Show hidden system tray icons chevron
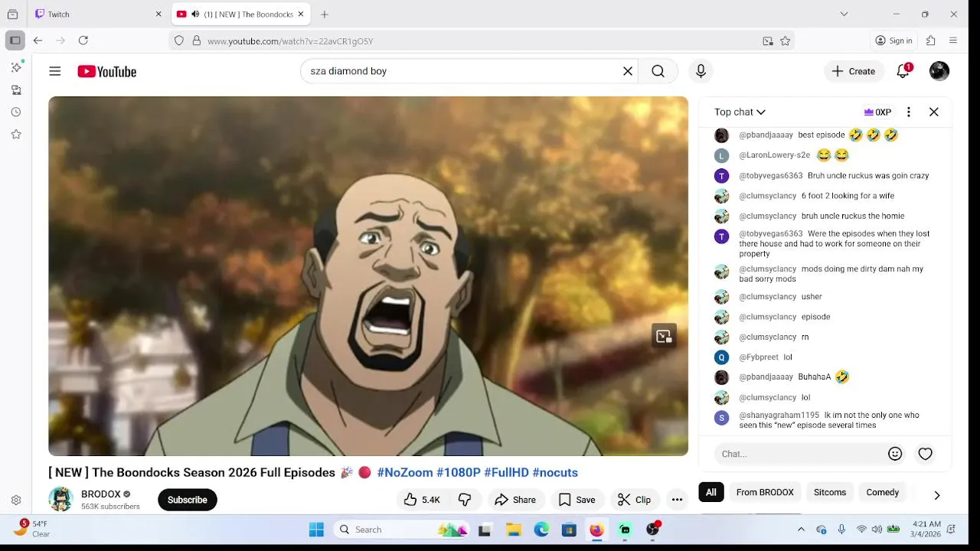980x551 pixels. click(801, 530)
